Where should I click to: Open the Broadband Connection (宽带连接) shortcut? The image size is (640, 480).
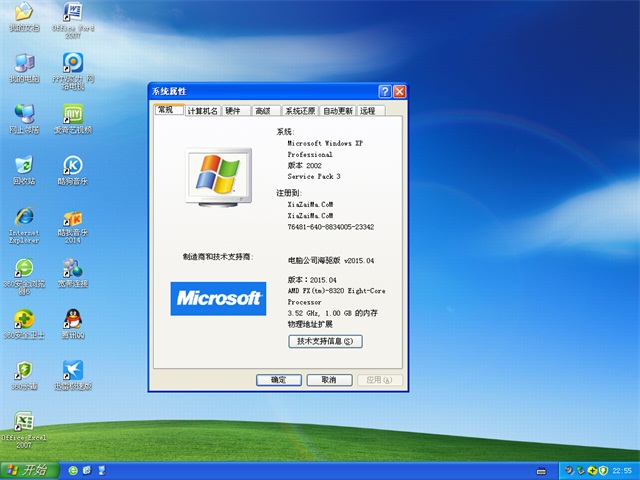(72, 268)
